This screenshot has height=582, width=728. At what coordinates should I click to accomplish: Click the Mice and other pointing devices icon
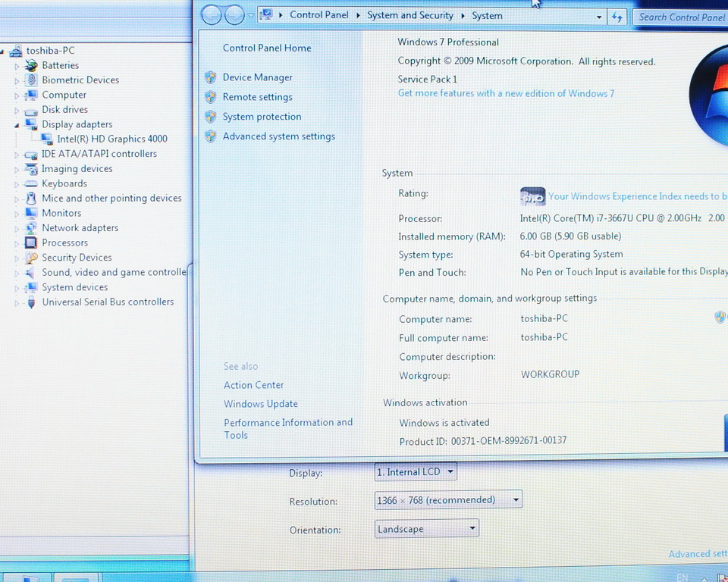pos(31,199)
